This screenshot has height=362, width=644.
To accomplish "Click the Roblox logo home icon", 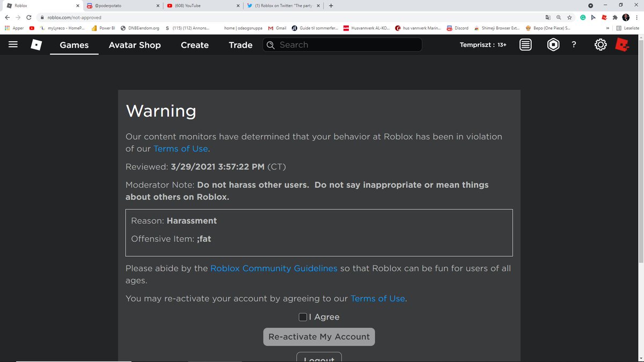I will 36,45.
